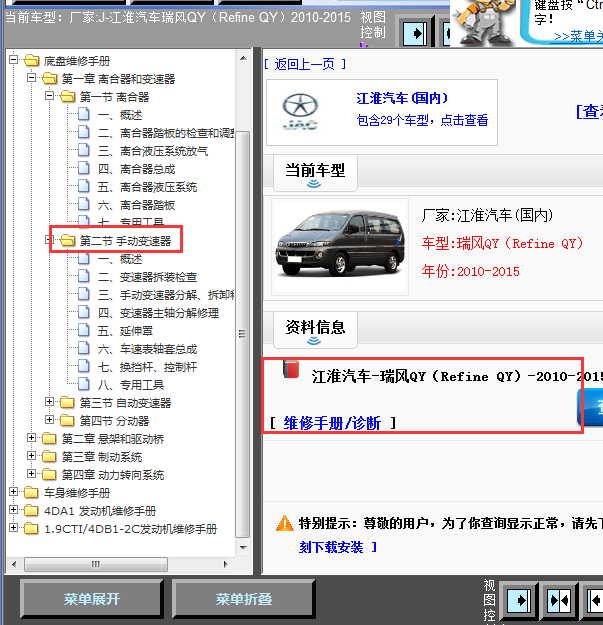
Task: Open 六、车速表轴套总成 document
Action: (x=147, y=349)
